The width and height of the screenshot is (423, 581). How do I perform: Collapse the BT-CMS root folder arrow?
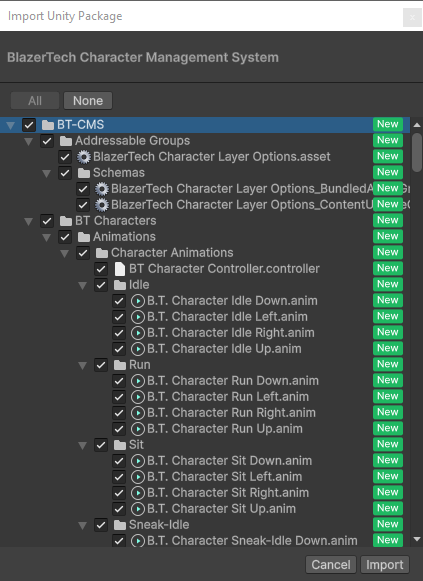[11, 126]
